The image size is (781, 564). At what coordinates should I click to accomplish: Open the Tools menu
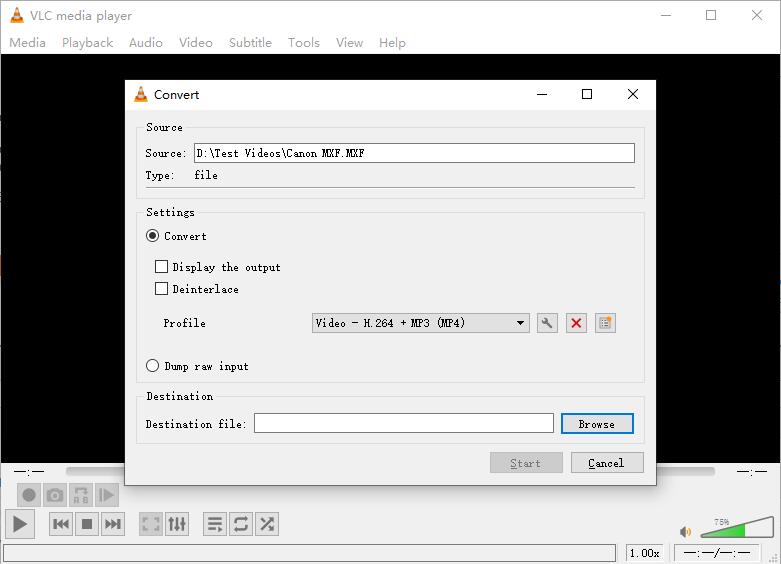(304, 43)
